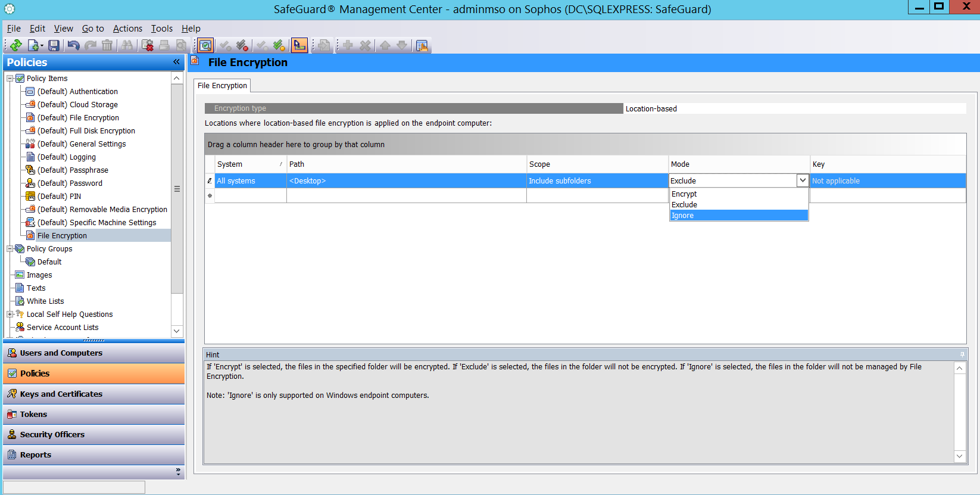Click the binoculars Find icon
980x495 pixels.
pos(127,45)
